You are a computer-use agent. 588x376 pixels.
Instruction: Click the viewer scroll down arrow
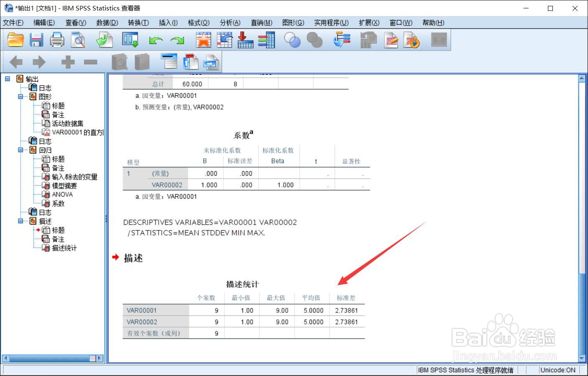click(582, 358)
